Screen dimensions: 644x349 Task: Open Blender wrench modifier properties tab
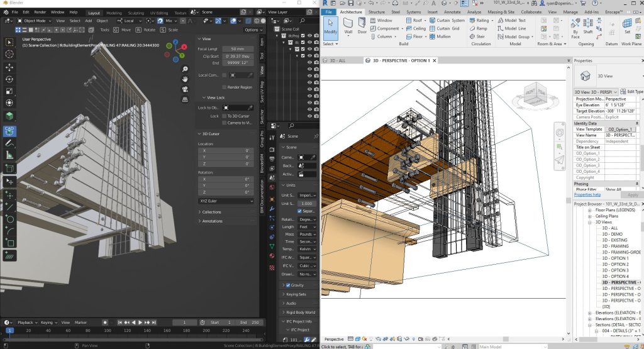pos(272,209)
